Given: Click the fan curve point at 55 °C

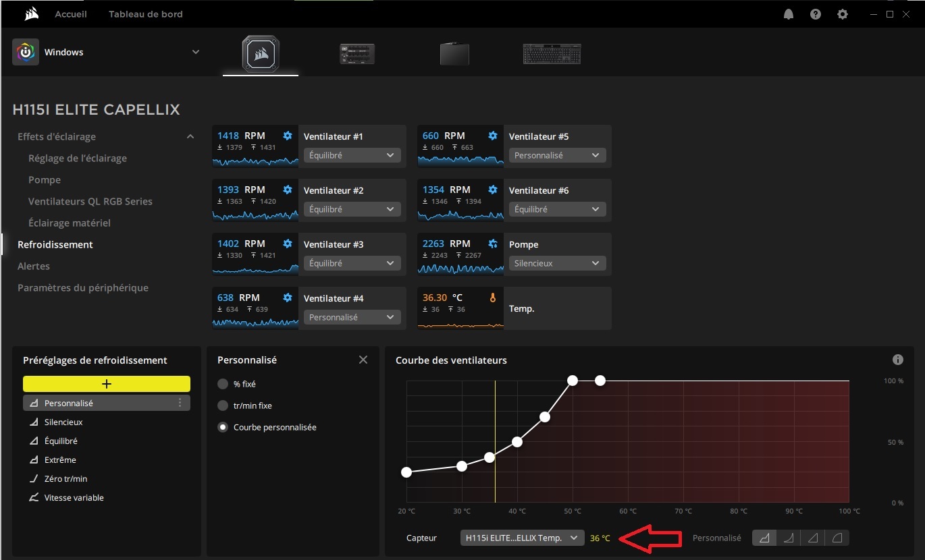Looking at the screenshot, I should click(x=600, y=381).
